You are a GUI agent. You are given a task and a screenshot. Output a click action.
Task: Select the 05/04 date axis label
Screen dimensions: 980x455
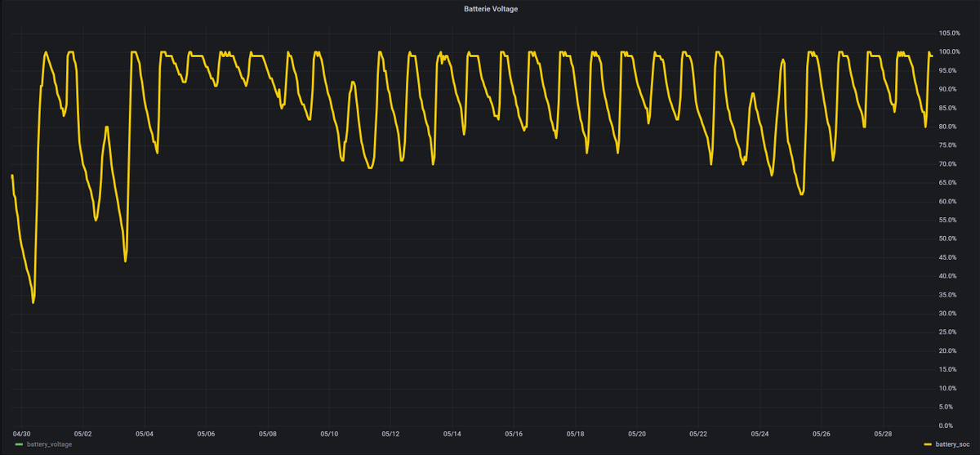pos(145,434)
